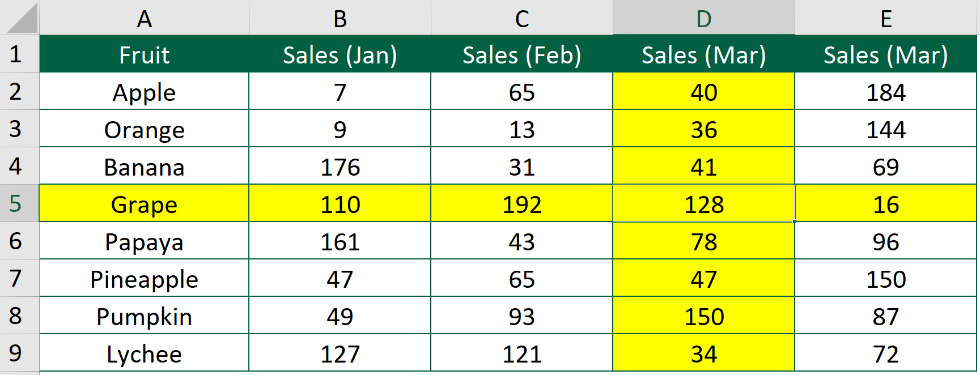Click the yellow cell with value 150

click(x=704, y=316)
